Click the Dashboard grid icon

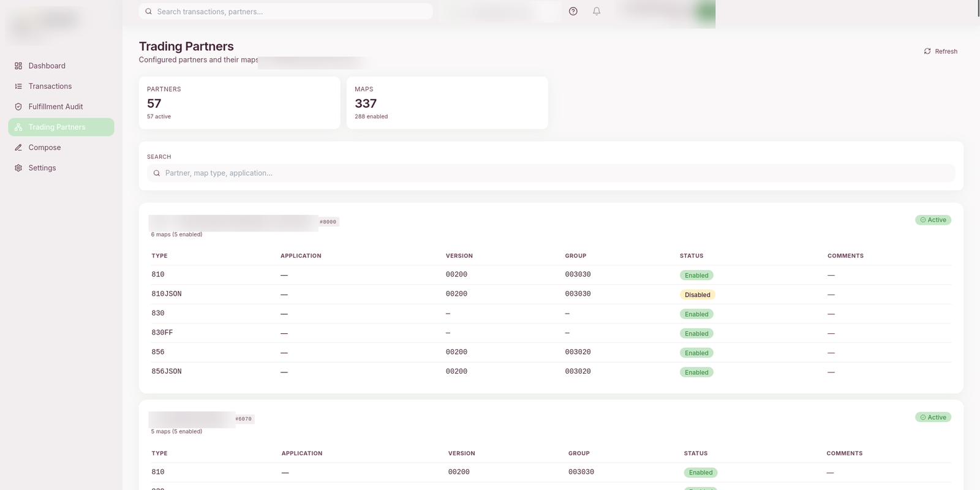pyautogui.click(x=18, y=66)
